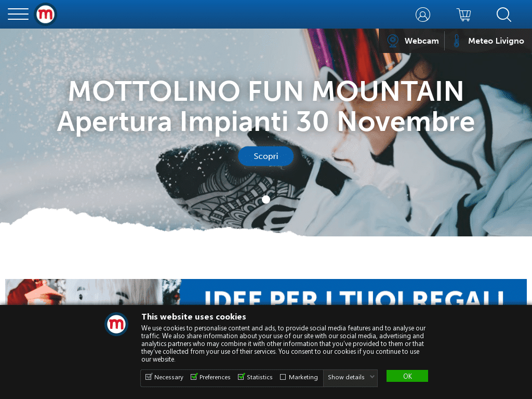
Task: Open the Idee per i tuoi regali banner
Action: 266,292
